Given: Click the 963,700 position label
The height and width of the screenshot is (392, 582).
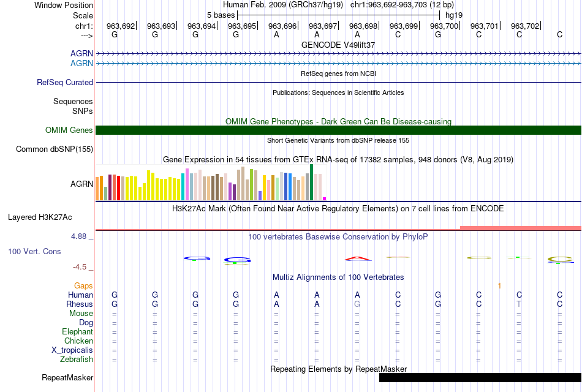Looking at the screenshot, I should (444, 26).
